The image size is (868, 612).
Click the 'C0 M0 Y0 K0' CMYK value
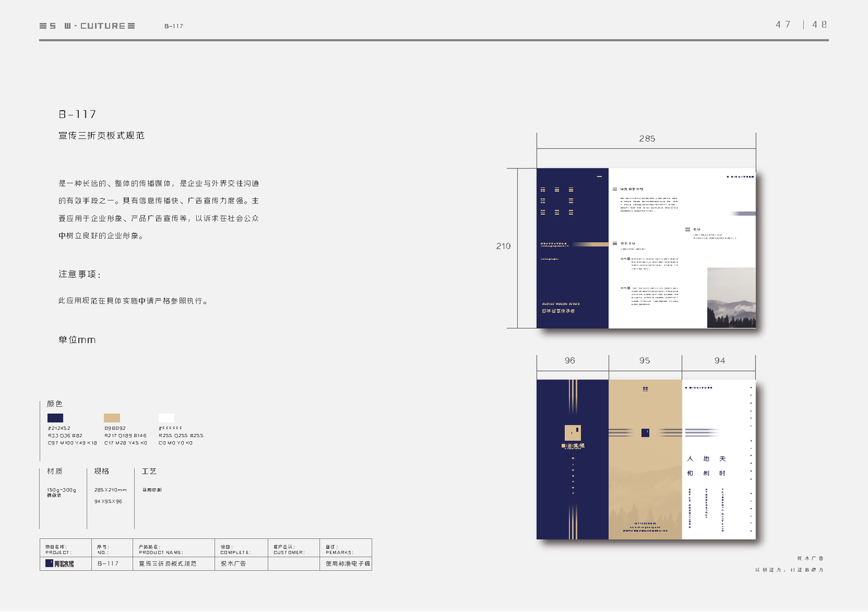click(x=176, y=443)
